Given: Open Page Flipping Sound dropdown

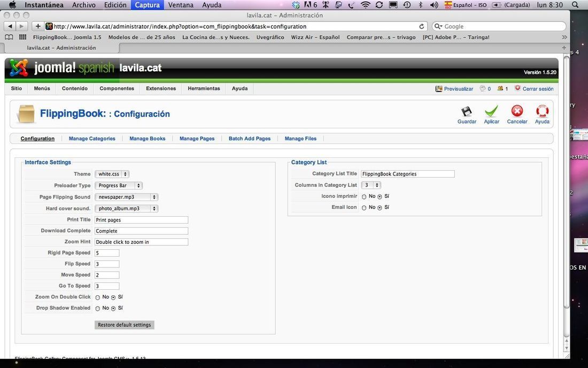Looking at the screenshot, I should pyautogui.click(x=126, y=197).
